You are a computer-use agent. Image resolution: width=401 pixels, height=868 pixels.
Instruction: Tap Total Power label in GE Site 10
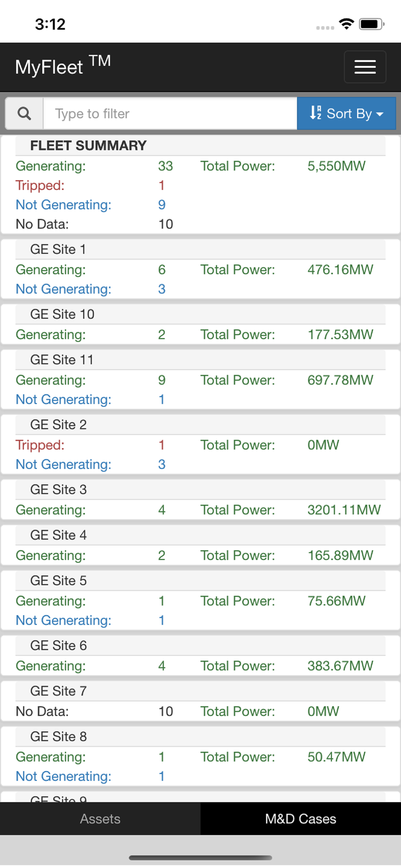238,334
